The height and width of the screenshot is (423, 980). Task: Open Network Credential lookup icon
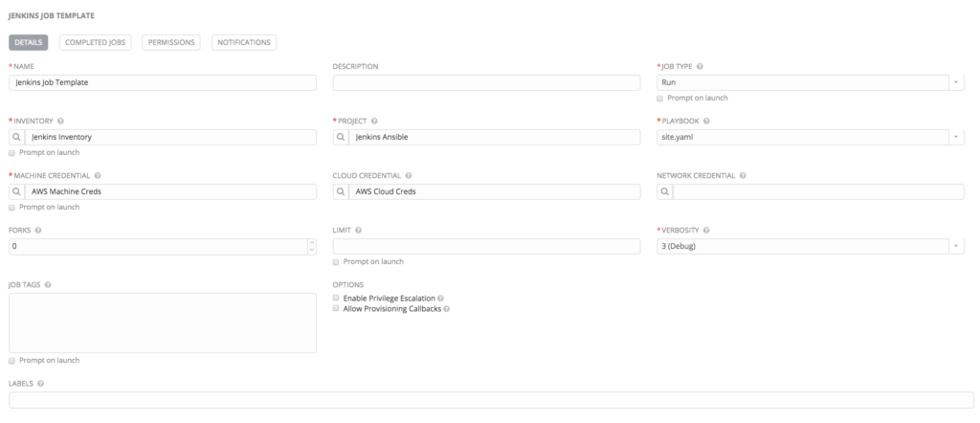(665, 191)
